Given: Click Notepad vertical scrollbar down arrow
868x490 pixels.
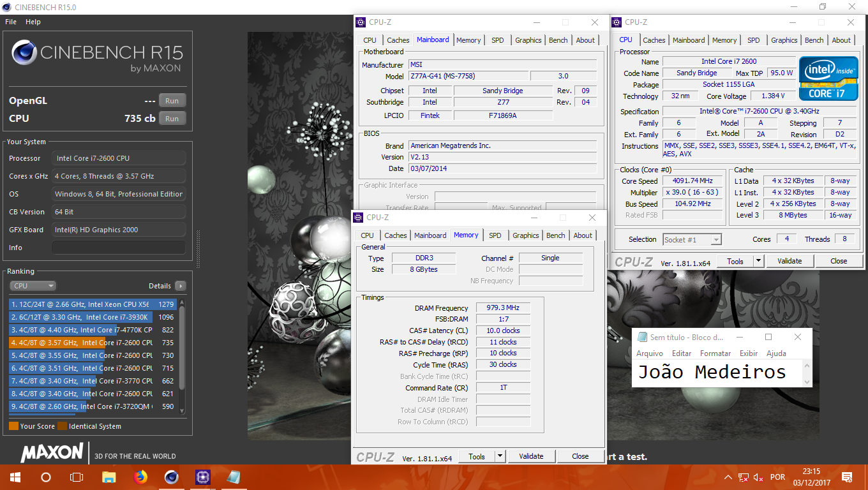Looking at the screenshot, I should [807, 382].
